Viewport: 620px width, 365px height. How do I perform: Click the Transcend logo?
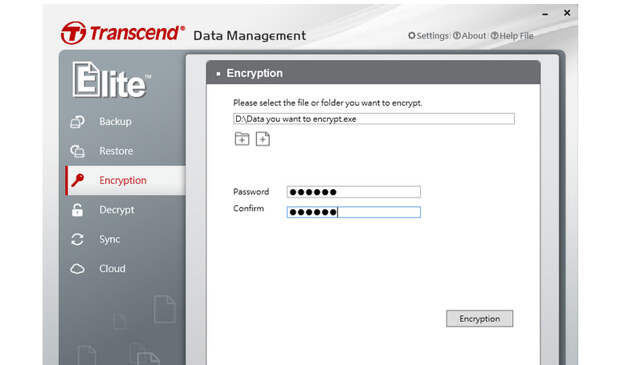click(123, 33)
